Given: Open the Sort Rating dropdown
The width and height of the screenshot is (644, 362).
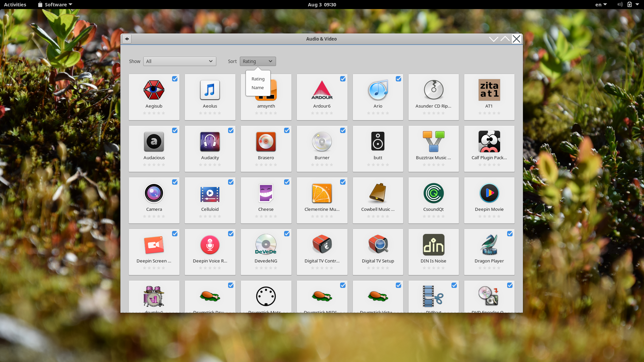Looking at the screenshot, I should point(258,61).
